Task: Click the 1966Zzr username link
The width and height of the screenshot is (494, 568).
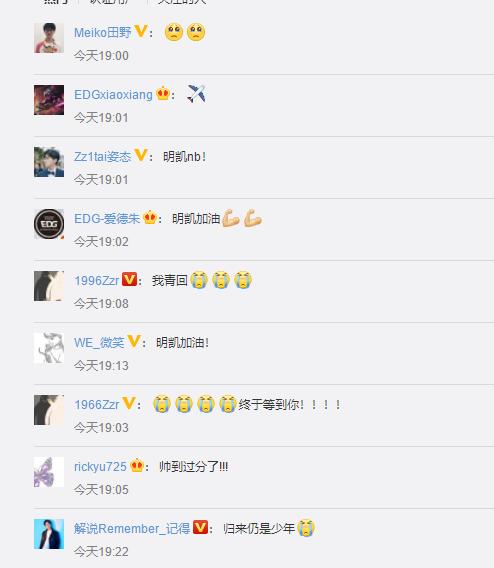Action: pos(97,405)
